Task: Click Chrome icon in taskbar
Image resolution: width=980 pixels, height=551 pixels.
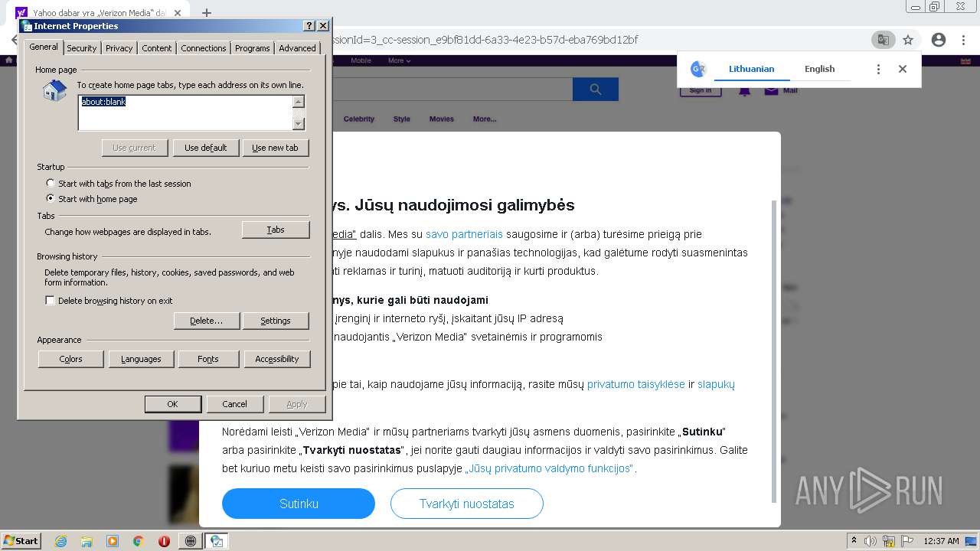Action: coord(139,541)
